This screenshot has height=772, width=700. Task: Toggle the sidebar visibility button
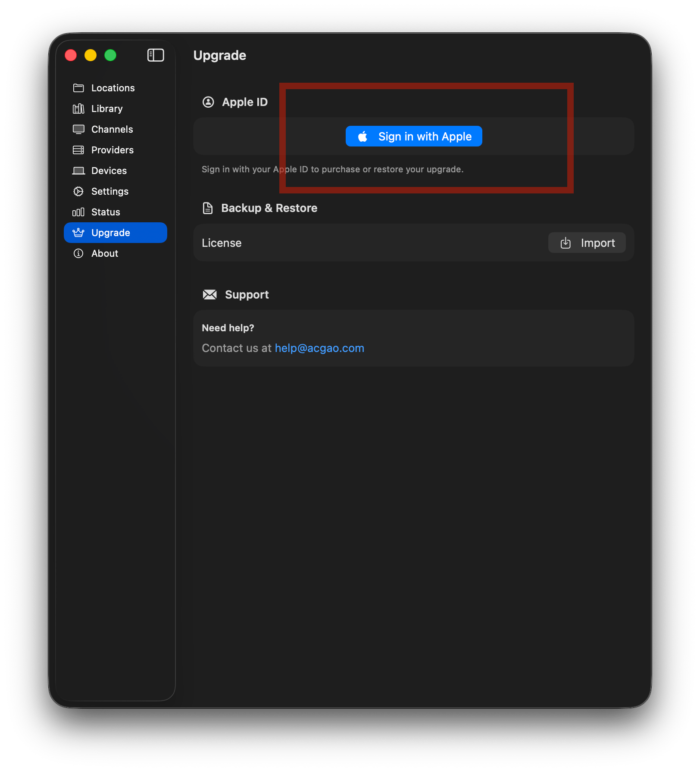(x=156, y=55)
